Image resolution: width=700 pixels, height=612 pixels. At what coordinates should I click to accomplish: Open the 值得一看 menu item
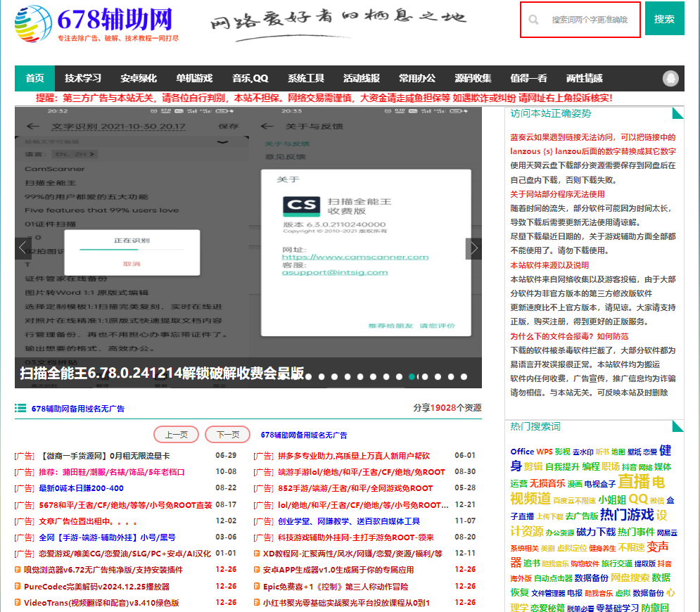[x=528, y=78]
